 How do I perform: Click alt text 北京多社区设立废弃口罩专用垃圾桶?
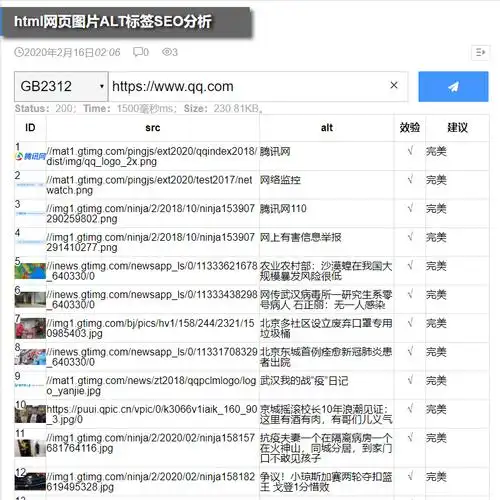tap(326, 328)
